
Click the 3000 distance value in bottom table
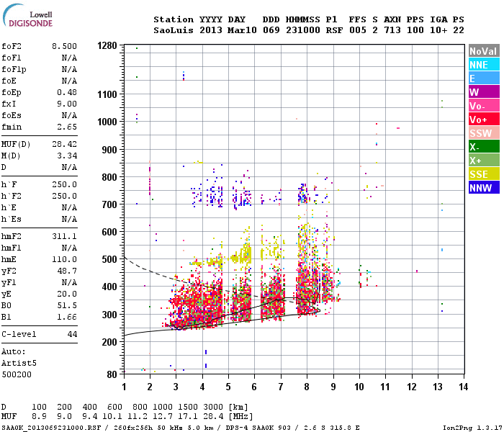point(213,407)
